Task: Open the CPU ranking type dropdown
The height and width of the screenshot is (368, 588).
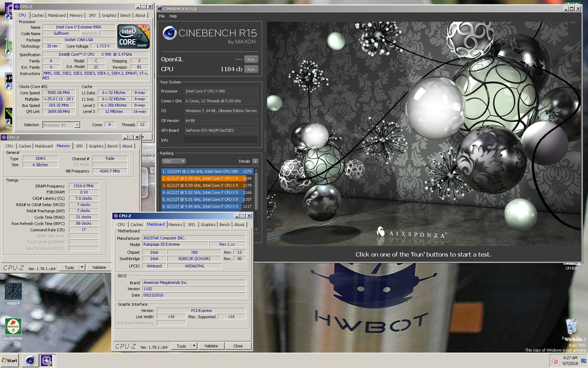Action: 174,161
